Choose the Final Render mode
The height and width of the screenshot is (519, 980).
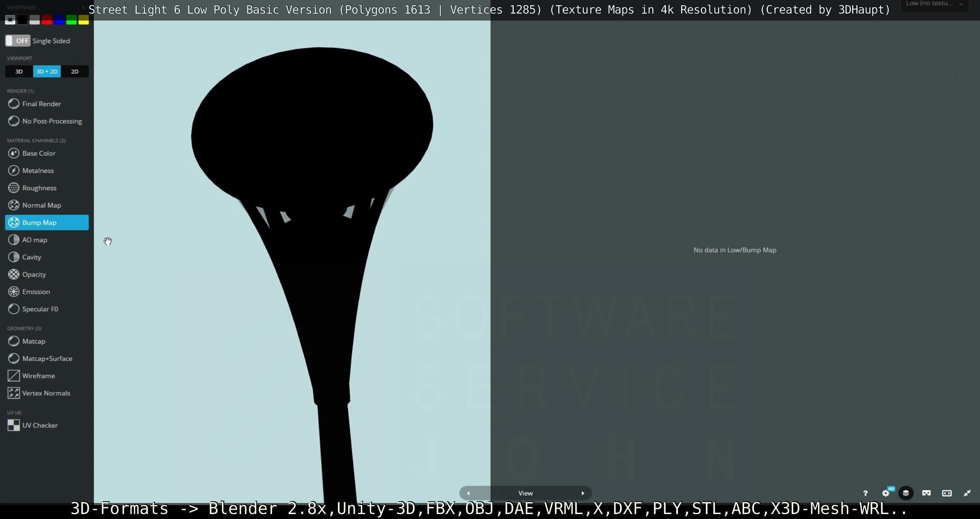coord(42,104)
